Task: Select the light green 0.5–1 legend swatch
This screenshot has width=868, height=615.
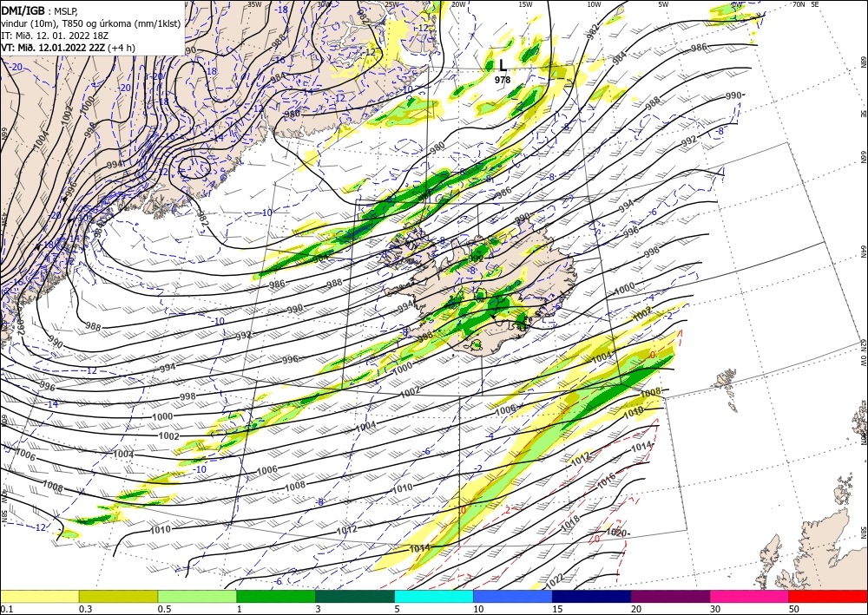Action: pos(197,596)
